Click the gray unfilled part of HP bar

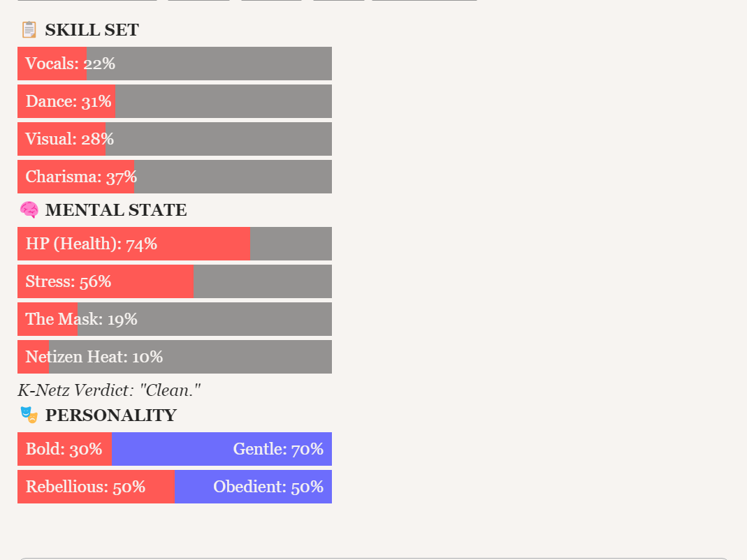pos(291,244)
